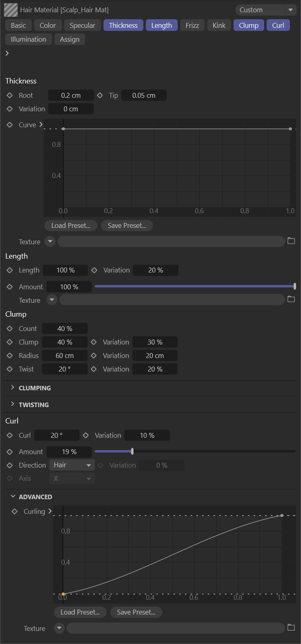The height and width of the screenshot is (644, 301).
Task: Click Save Preset under Curling curve
Action: click(x=136, y=612)
